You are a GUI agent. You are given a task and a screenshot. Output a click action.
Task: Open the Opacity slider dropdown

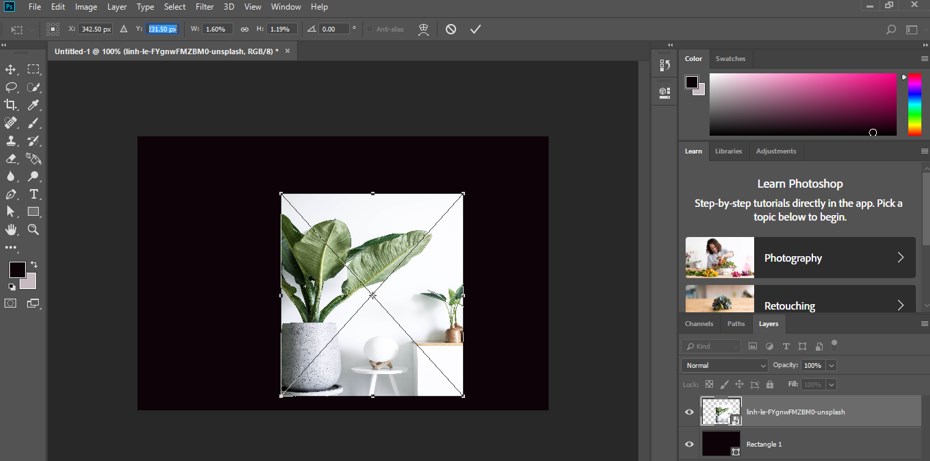pos(832,365)
